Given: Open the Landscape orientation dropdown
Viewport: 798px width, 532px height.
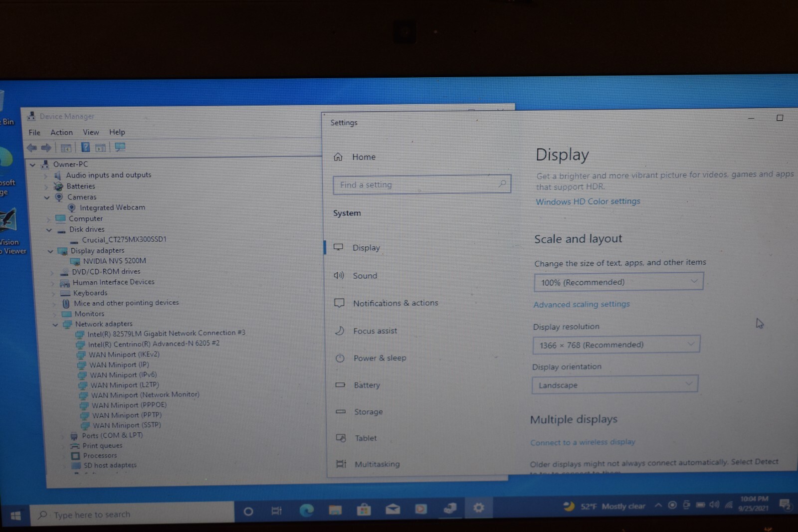Looking at the screenshot, I should [615, 384].
